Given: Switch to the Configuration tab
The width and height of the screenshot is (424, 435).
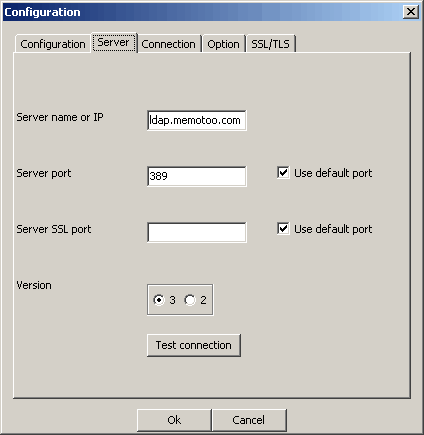Looking at the screenshot, I should pos(52,44).
